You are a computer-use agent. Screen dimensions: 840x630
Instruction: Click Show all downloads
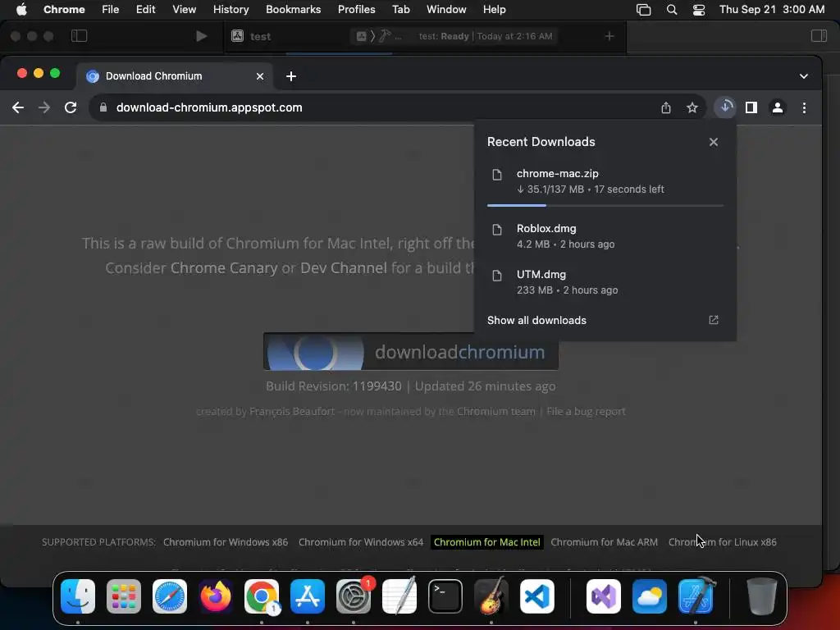tap(536, 321)
